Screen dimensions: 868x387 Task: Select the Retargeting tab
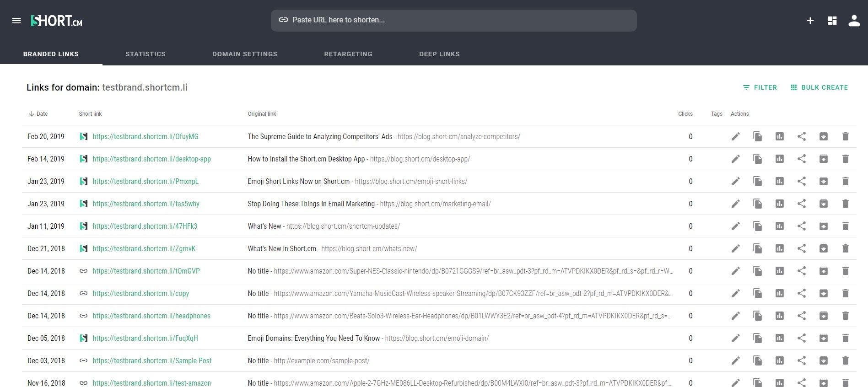pos(348,54)
